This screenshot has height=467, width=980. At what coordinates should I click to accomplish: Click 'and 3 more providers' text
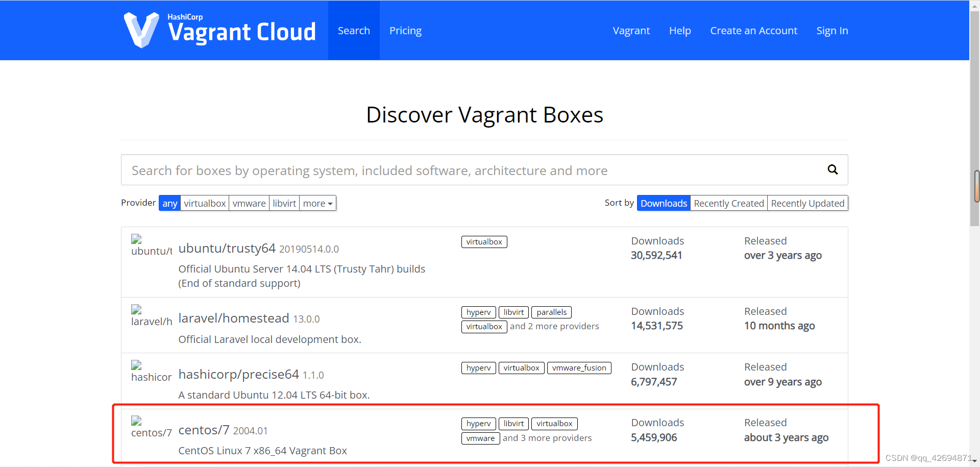547,438
